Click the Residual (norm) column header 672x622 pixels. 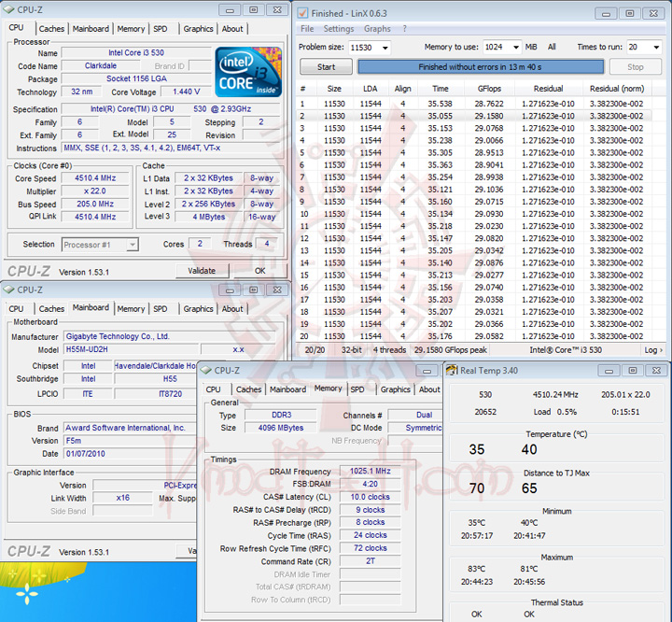617,89
